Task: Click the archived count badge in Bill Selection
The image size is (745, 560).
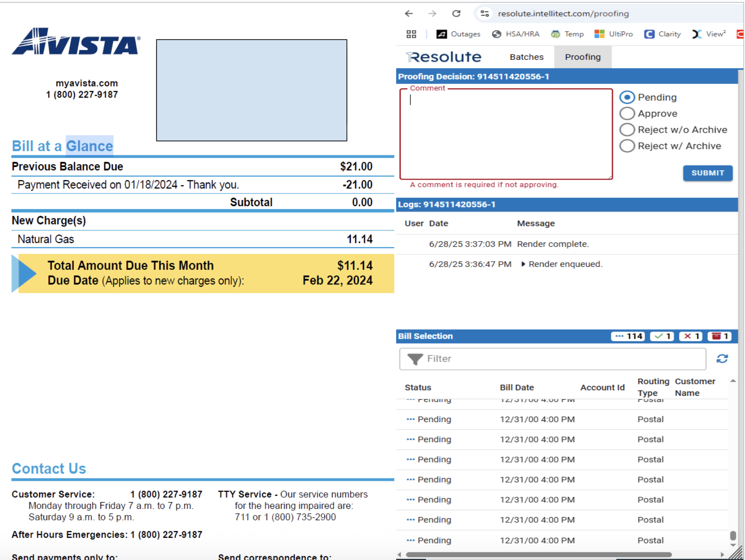Action: 720,336
